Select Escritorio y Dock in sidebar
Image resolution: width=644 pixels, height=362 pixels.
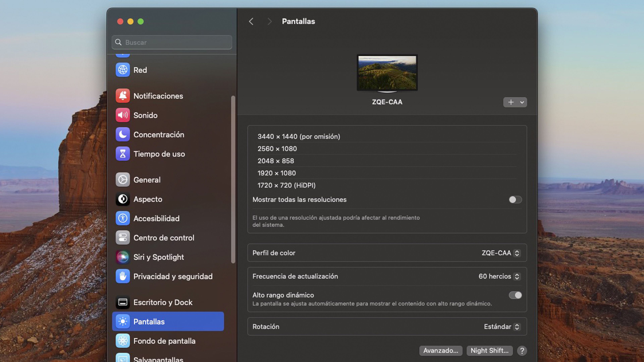[168, 302]
